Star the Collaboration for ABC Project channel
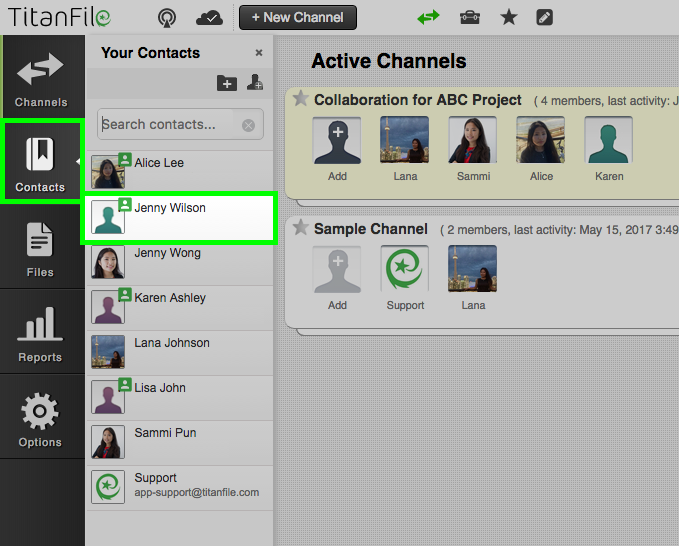This screenshot has height=546, width=679. coord(301,99)
